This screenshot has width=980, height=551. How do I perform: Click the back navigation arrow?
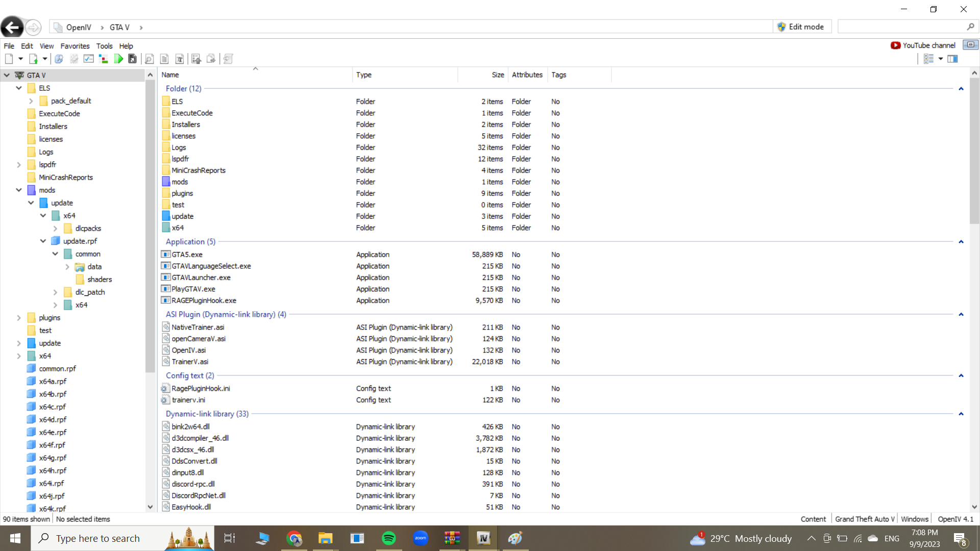point(12,27)
